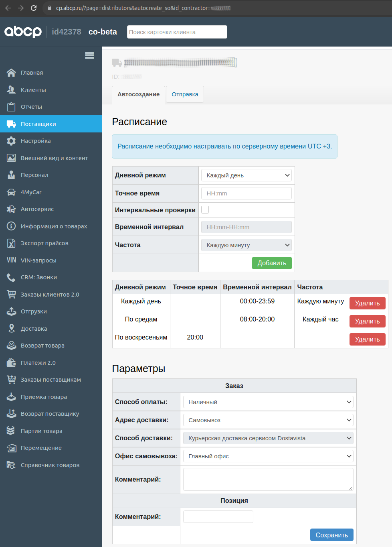Image resolution: width=392 pixels, height=547 pixels.
Task: Enable the Интервальные проверки checkbox
Action: (205, 209)
